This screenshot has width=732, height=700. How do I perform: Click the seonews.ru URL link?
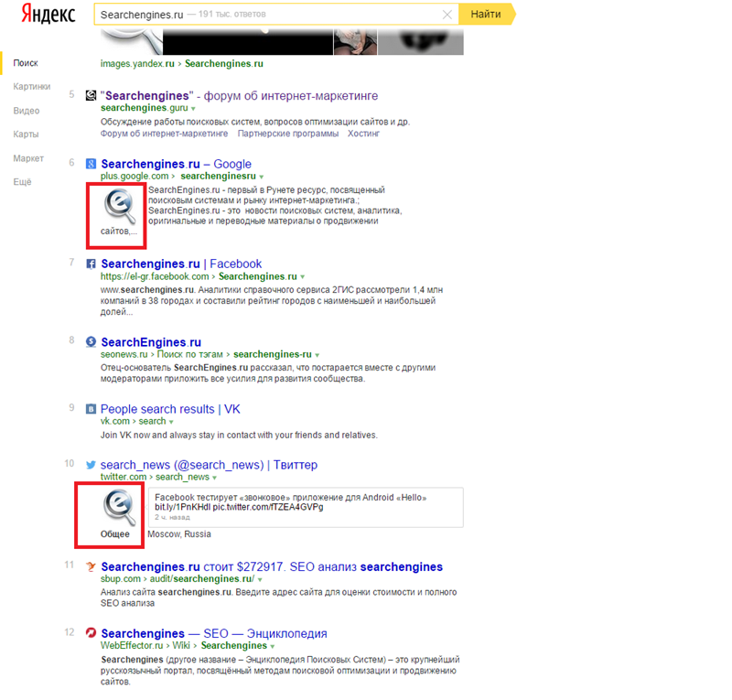point(124,354)
